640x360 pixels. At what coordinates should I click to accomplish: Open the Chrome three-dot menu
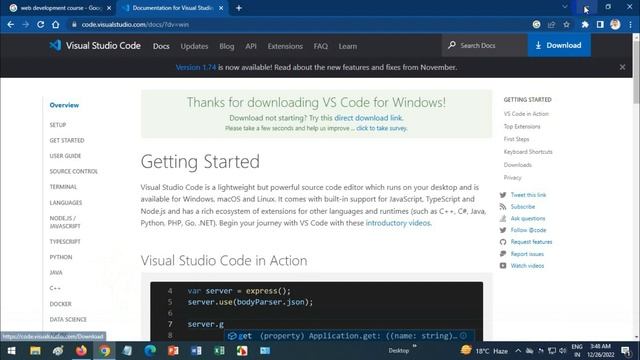pyautogui.click(x=631, y=24)
